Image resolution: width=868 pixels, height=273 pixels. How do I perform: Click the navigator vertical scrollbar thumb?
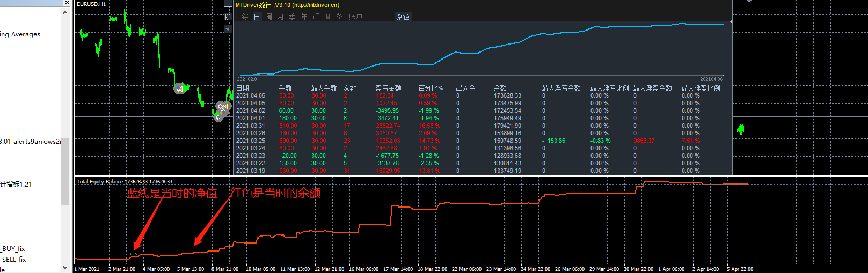[x=65, y=172]
